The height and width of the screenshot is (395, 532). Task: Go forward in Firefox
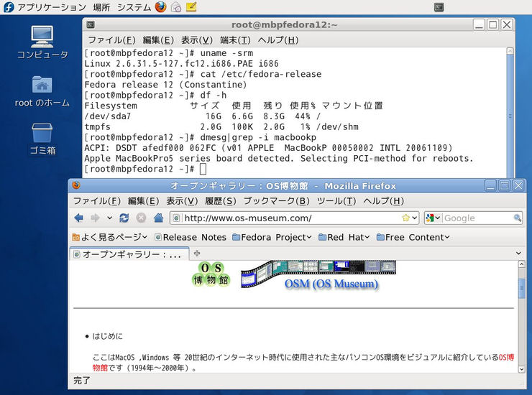96,218
